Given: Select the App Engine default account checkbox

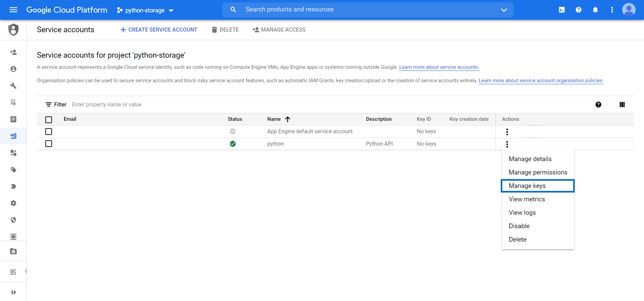Looking at the screenshot, I should 49,132.
